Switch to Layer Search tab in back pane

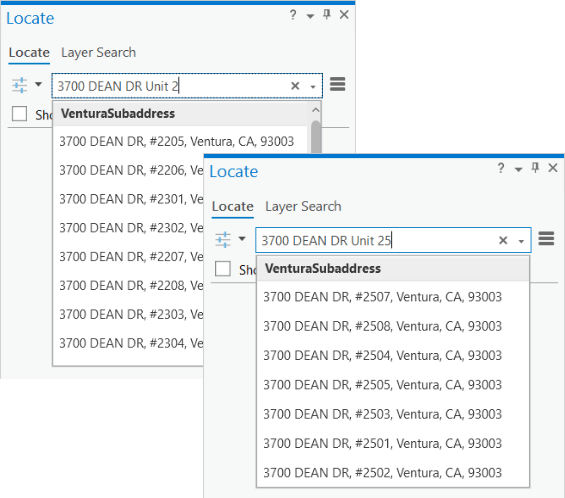(x=98, y=53)
